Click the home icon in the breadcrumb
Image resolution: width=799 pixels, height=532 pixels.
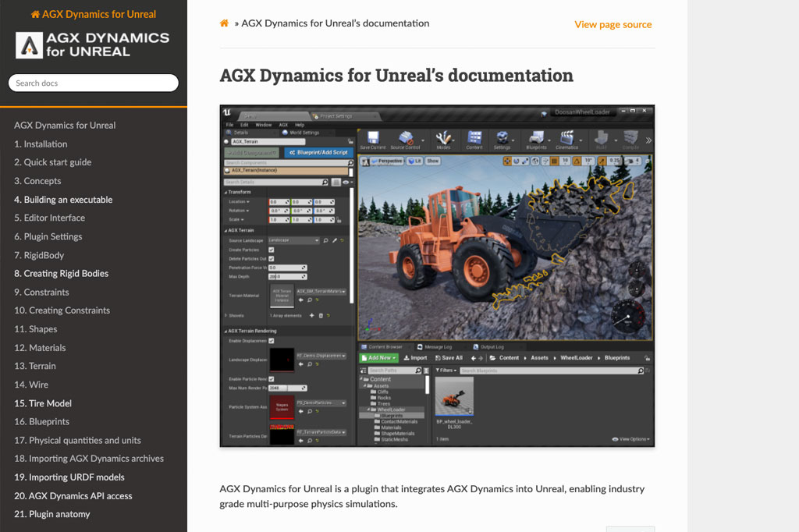224,23
